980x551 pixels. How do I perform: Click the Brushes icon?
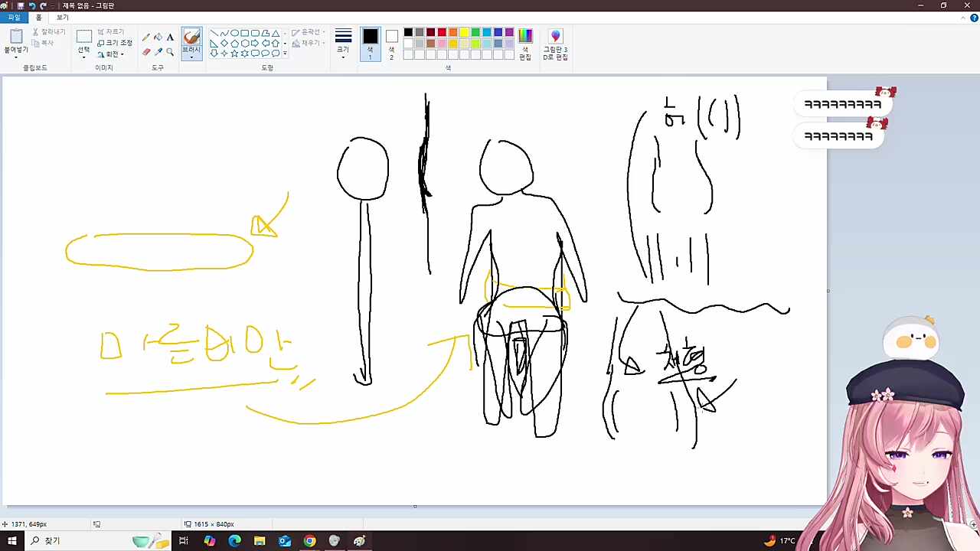(191, 36)
